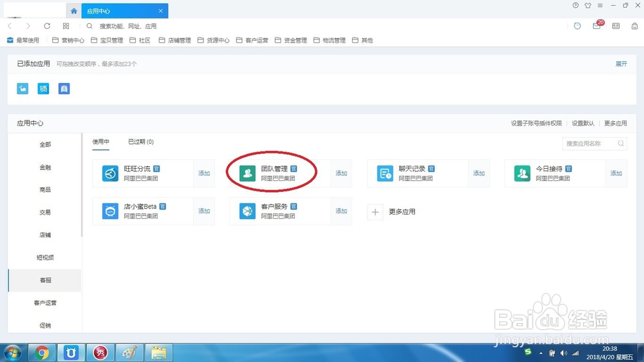The image size is (644, 362).
Task: Close the 应用中心 tab
Action: pyautogui.click(x=160, y=11)
